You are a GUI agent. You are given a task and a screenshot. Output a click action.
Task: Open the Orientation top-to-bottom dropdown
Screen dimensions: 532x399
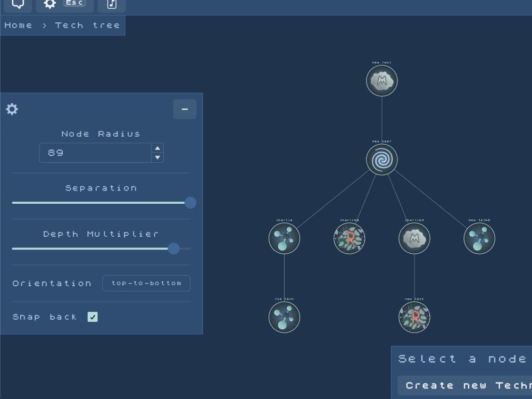(x=146, y=284)
